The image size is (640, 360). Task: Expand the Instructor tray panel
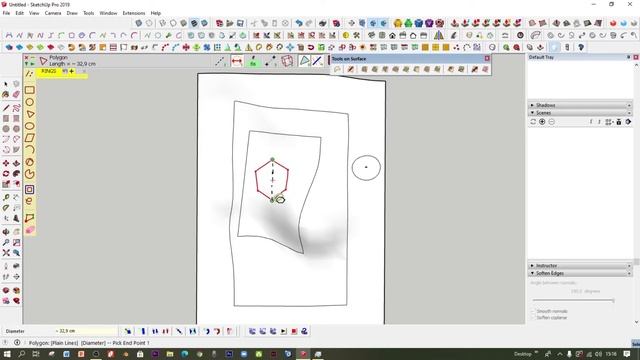(x=532, y=266)
